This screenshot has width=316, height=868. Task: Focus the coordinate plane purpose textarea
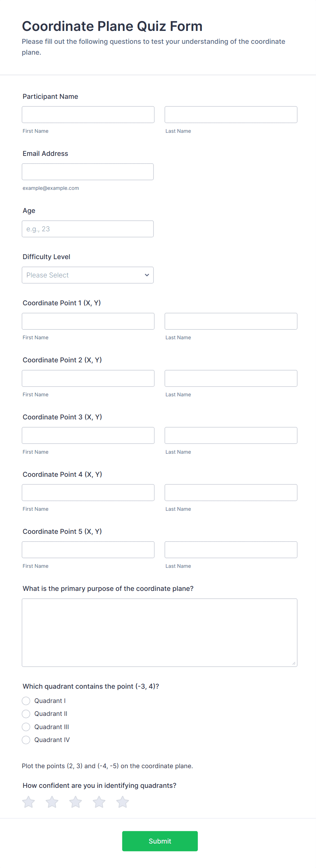click(159, 632)
